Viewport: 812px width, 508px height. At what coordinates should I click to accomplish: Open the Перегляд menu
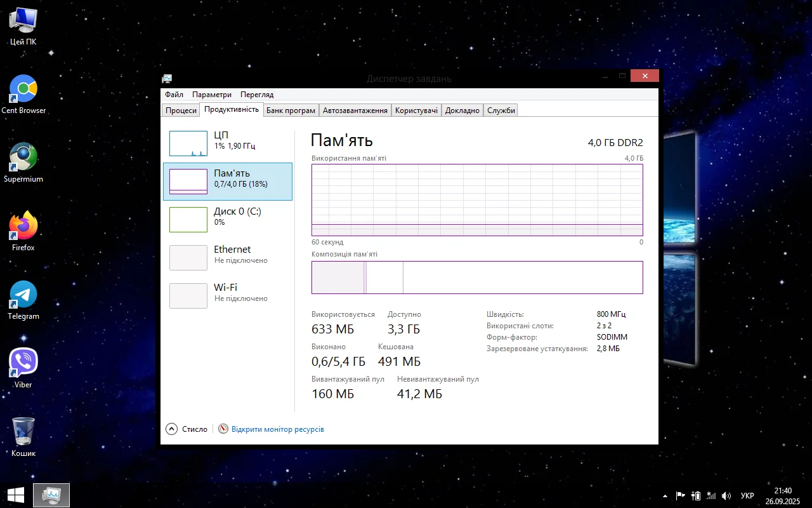pyautogui.click(x=257, y=95)
